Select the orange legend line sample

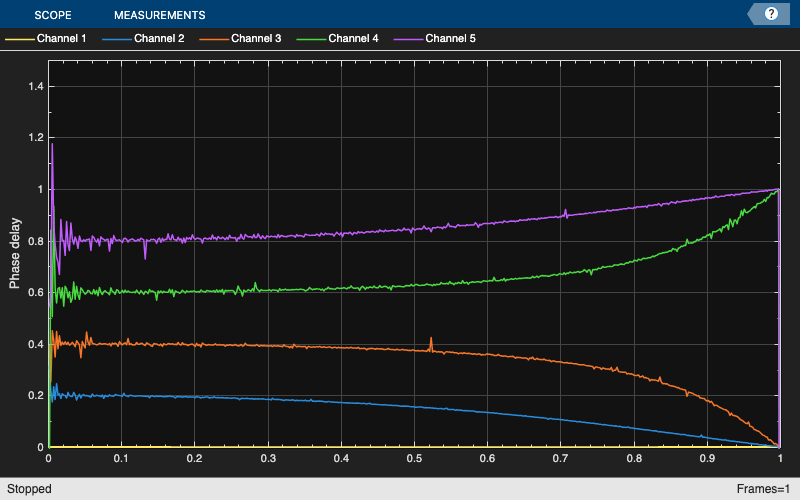(214, 39)
